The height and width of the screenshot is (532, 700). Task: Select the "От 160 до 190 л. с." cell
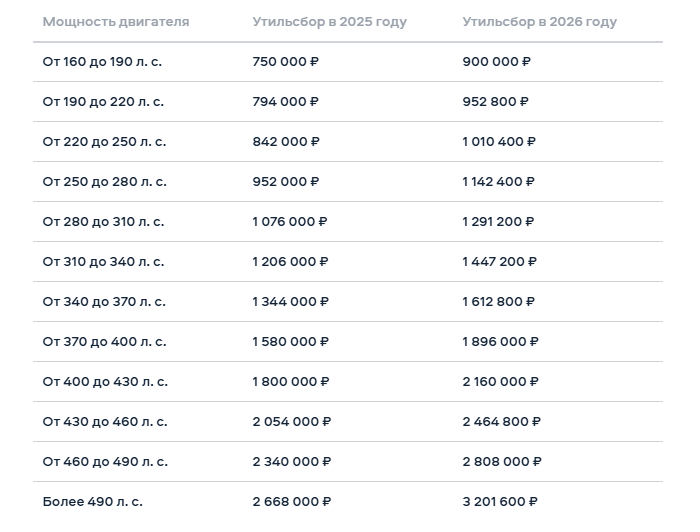[102, 62]
